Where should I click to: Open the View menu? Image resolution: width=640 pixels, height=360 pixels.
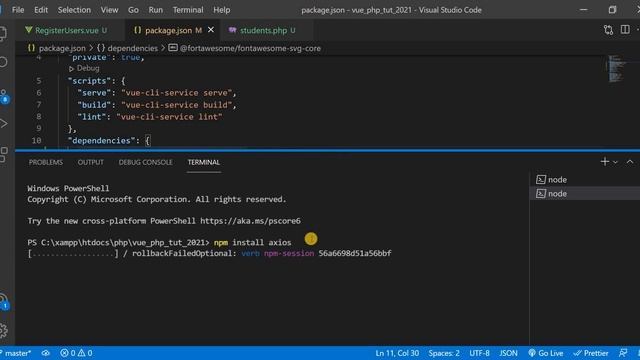[x=109, y=10]
